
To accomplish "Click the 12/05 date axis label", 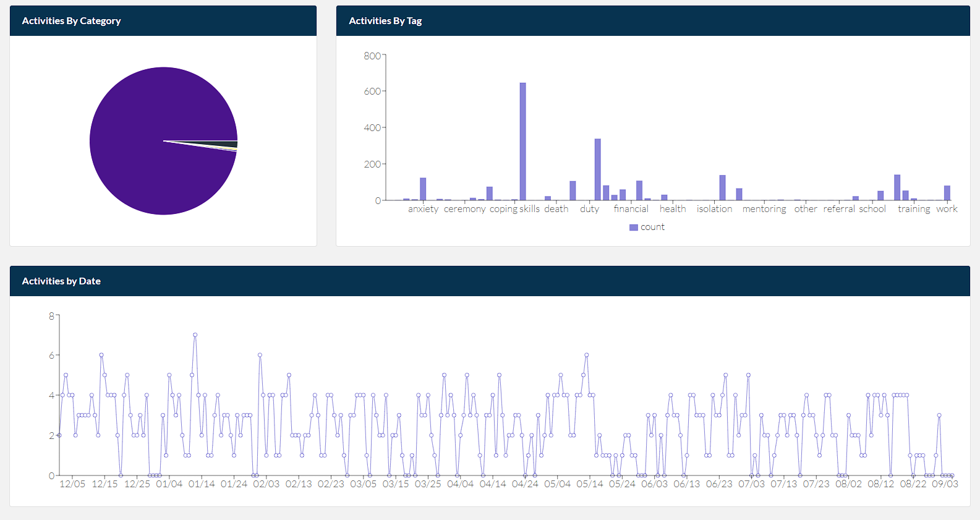I will coord(72,484).
